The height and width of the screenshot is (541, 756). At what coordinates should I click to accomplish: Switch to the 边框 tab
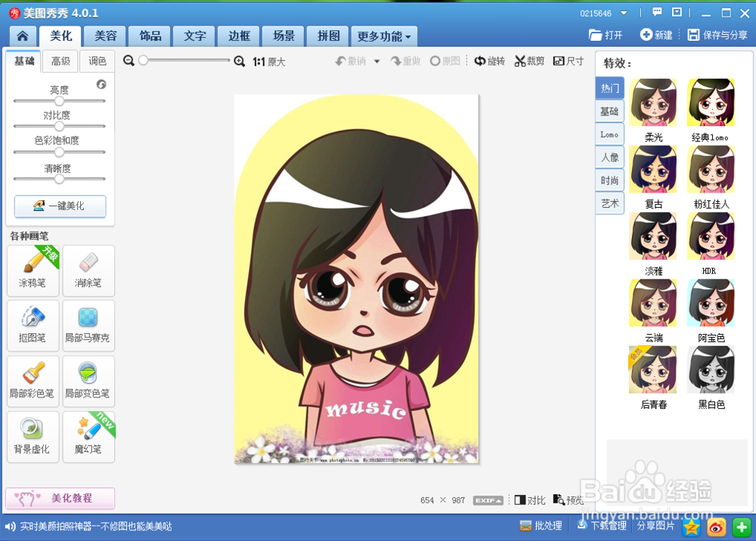239,36
